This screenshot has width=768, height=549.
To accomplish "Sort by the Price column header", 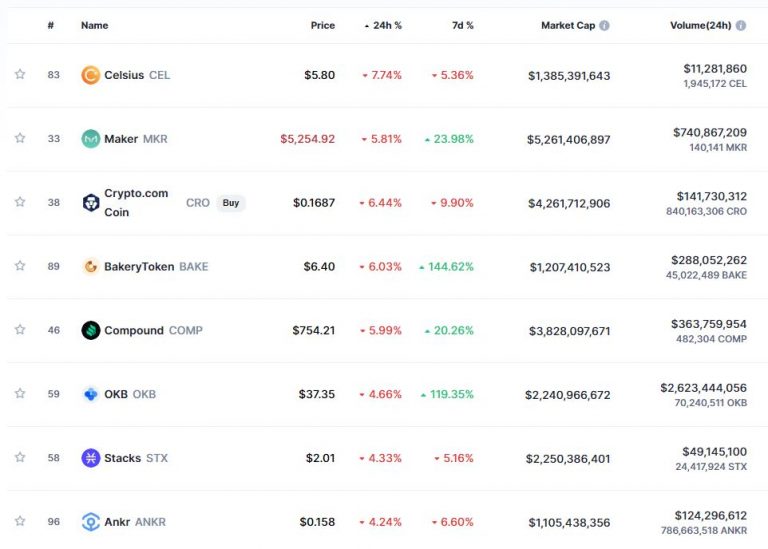I will (x=322, y=25).
